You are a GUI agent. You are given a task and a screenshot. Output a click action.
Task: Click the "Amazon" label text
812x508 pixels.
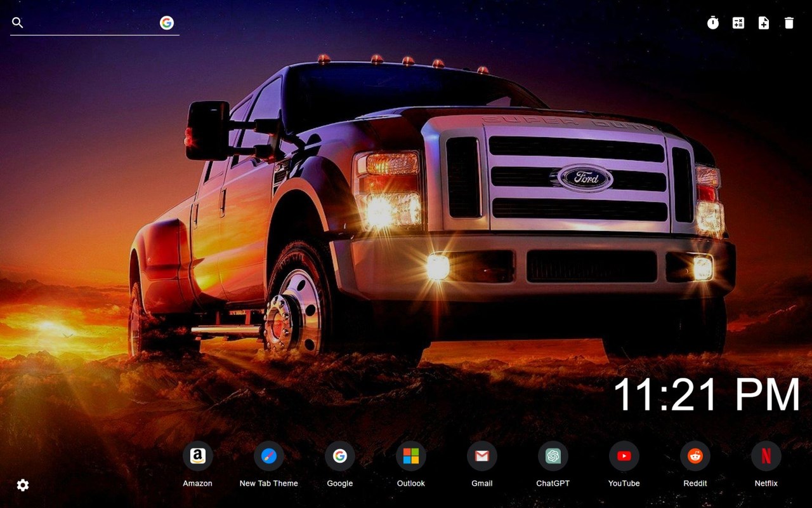tap(198, 483)
